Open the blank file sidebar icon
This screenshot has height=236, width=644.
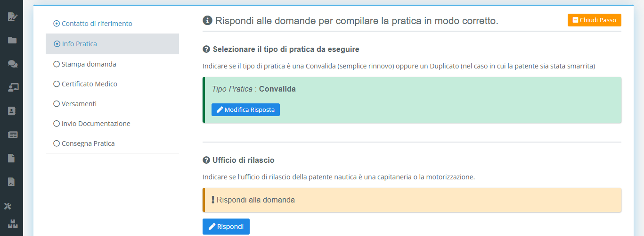pos(12,158)
